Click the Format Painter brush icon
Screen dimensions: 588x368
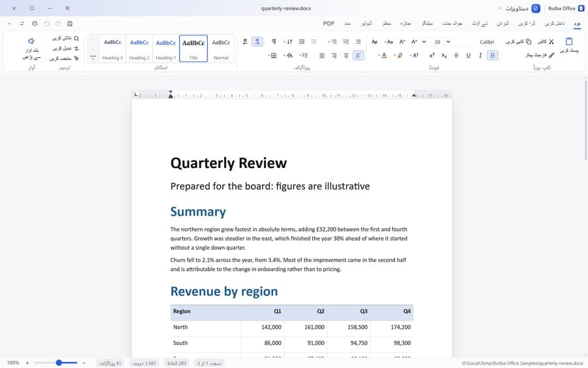click(551, 56)
